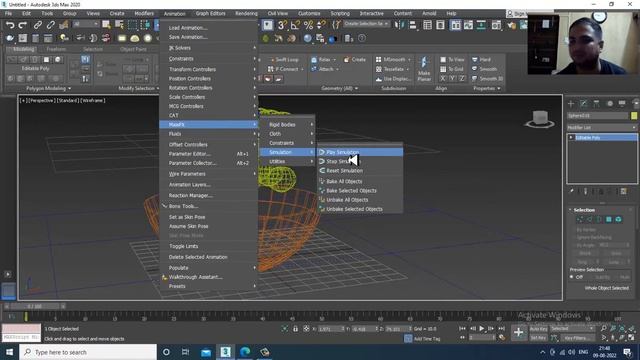Open the Modifier List dropdown
The image size is (640, 360).
click(602, 128)
